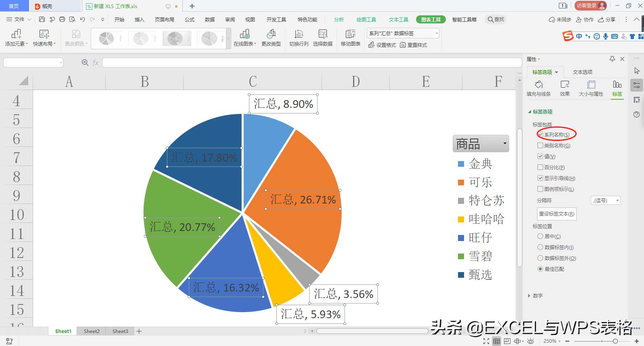Toggle the Value (值) checkbox
The width and height of the screenshot is (644, 346).
pos(540,156)
